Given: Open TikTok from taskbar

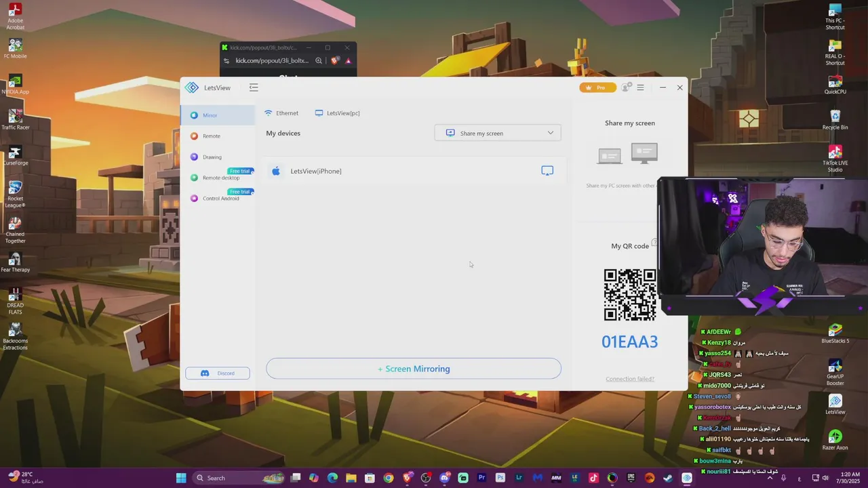Looking at the screenshot, I should 593,478.
